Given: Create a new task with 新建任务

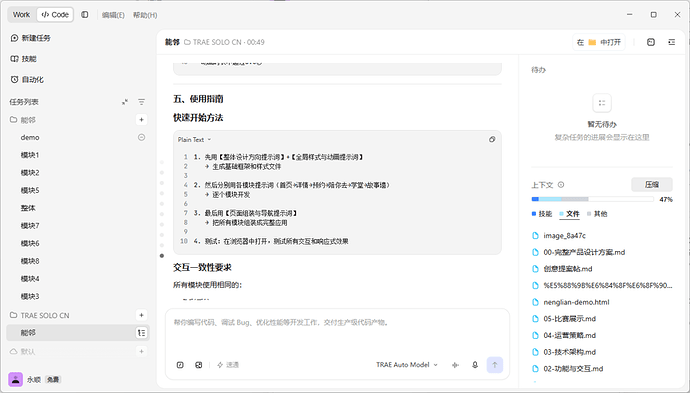Looking at the screenshot, I should point(30,38).
